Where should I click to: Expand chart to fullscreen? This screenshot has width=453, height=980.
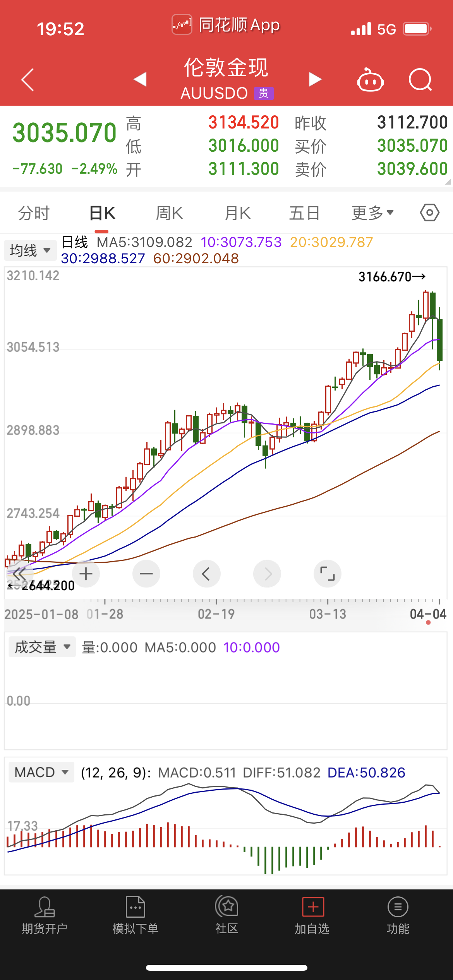pyautogui.click(x=327, y=574)
